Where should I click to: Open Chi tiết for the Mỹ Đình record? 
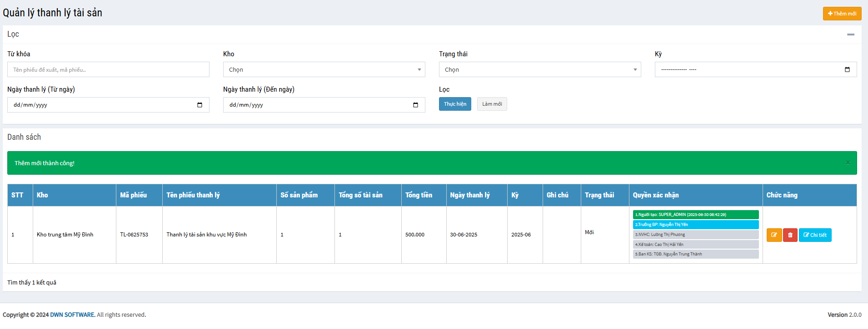click(x=815, y=235)
